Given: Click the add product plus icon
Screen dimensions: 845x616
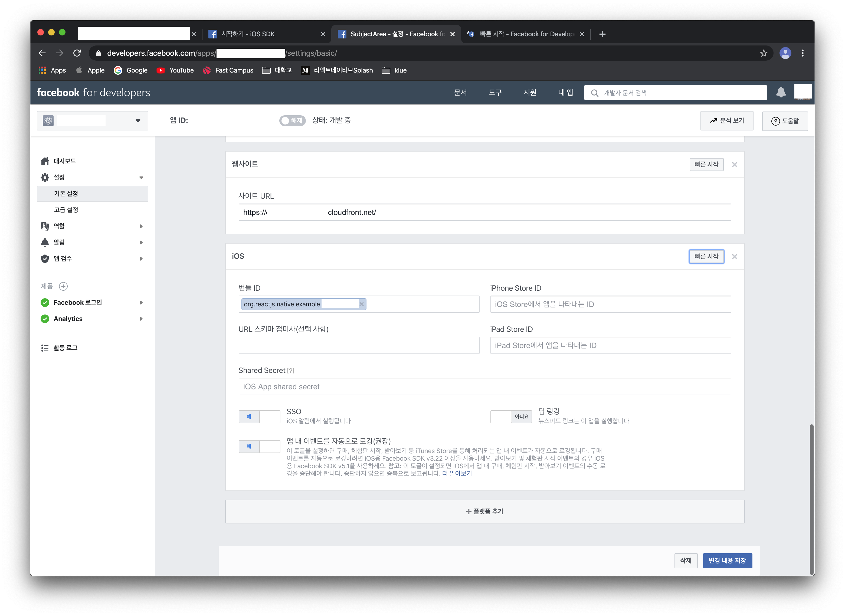Looking at the screenshot, I should [63, 286].
